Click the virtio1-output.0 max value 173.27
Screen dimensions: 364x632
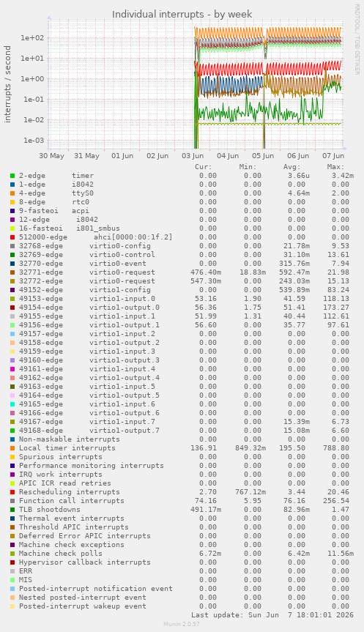coord(336,308)
